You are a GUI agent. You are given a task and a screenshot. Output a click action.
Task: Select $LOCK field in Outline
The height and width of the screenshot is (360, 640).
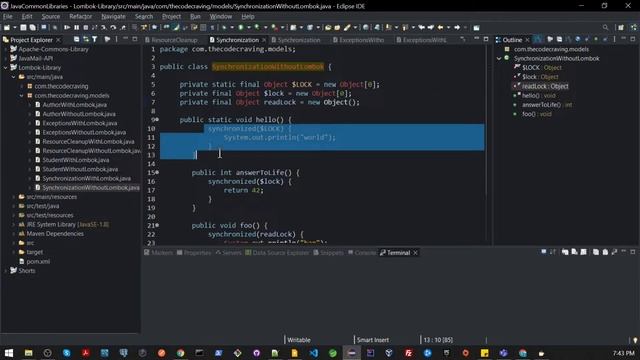tap(542, 67)
